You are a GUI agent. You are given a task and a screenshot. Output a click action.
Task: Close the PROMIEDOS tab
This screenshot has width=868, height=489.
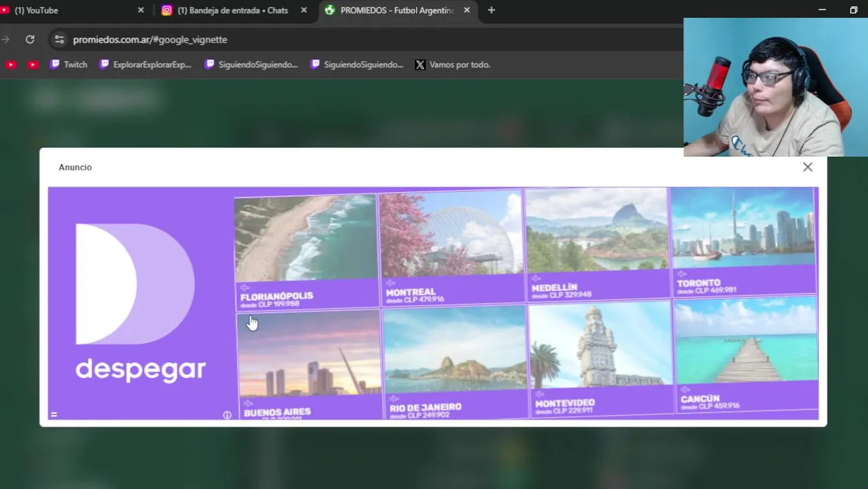[x=467, y=10]
